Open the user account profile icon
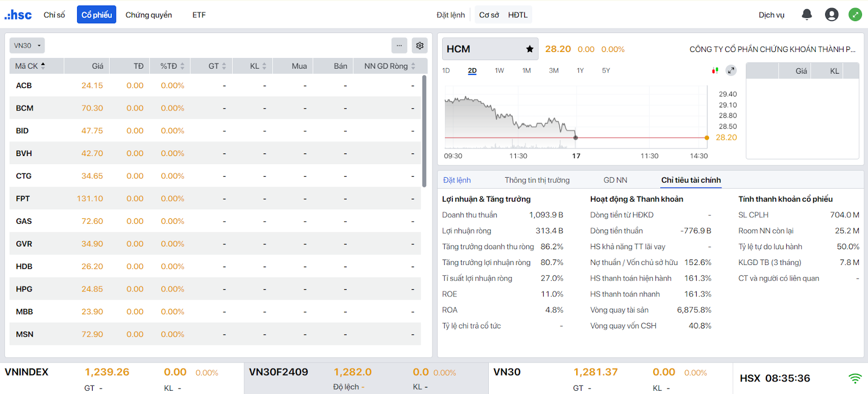Viewport: 868px width, 394px height. 832,15
